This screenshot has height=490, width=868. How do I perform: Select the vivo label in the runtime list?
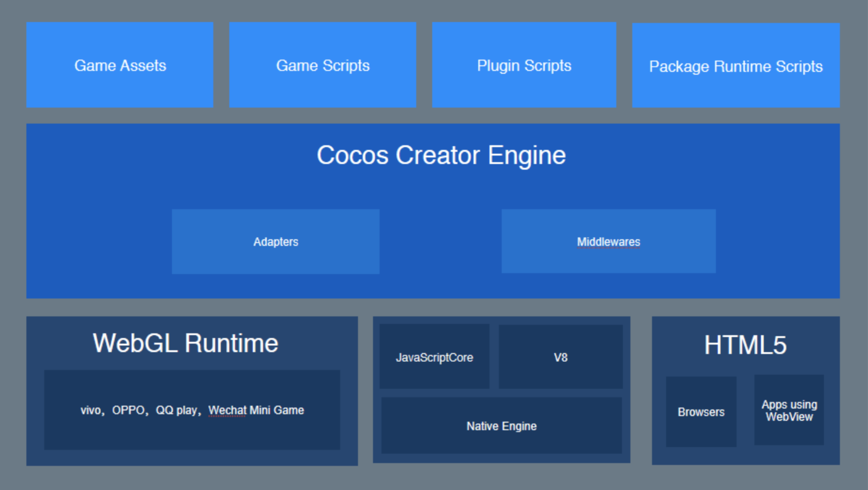tap(91, 410)
